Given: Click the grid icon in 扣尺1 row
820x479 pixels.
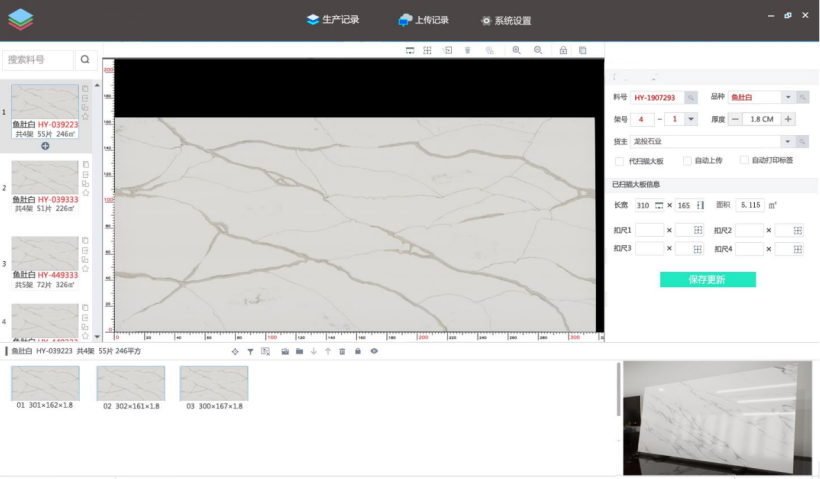Looking at the screenshot, I should coord(698,230).
